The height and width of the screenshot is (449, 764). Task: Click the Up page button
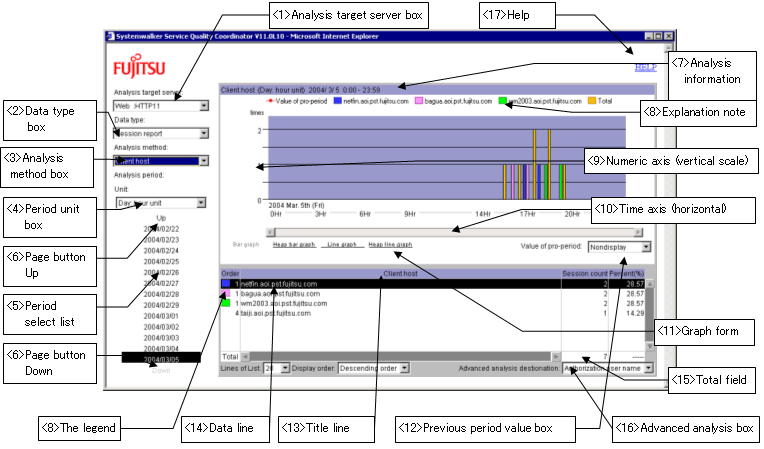tap(161, 218)
